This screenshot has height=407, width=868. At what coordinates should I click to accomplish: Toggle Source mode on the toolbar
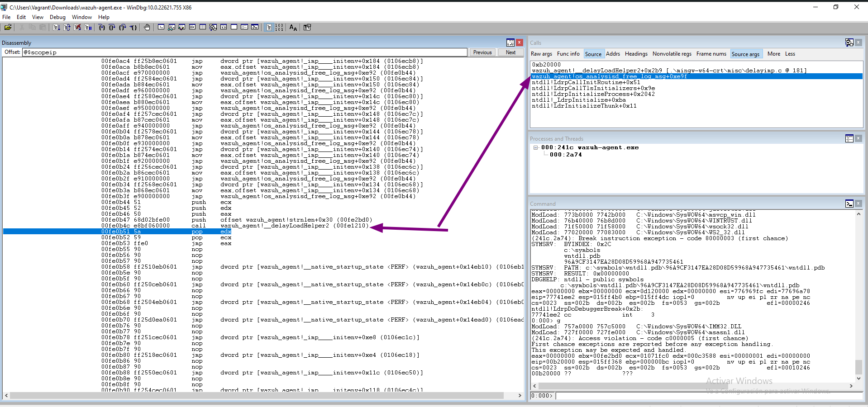(x=269, y=28)
